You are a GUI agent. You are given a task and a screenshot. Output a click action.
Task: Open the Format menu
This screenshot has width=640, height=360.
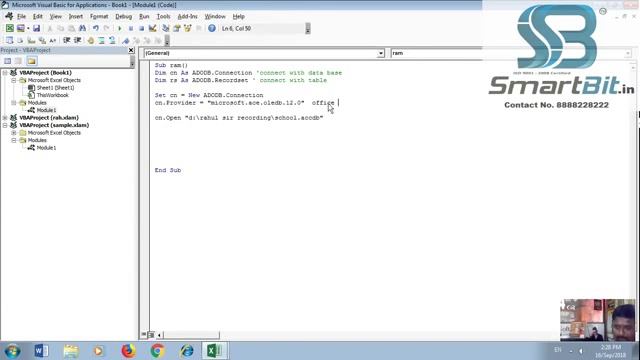pyautogui.click(x=99, y=16)
